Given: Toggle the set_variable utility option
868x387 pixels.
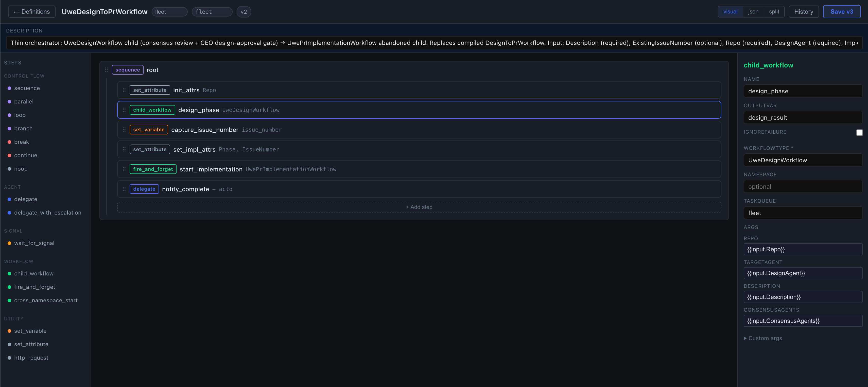Looking at the screenshot, I should coord(30,330).
